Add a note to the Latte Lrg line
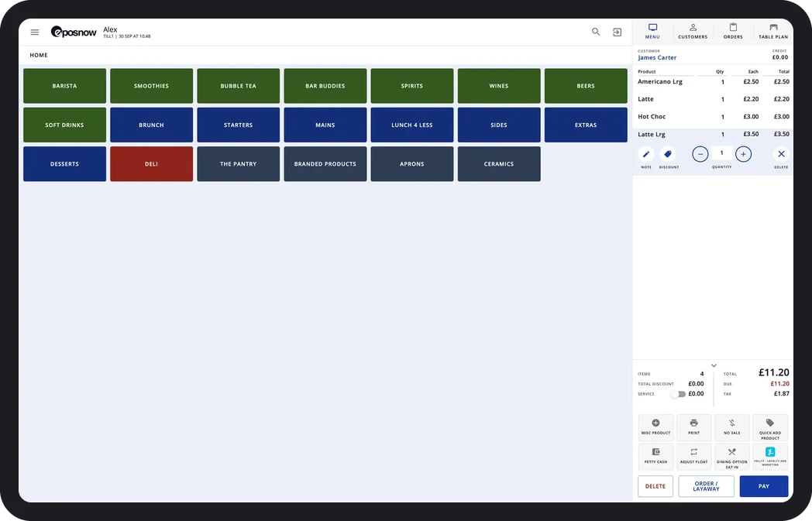 pos(646,154)
